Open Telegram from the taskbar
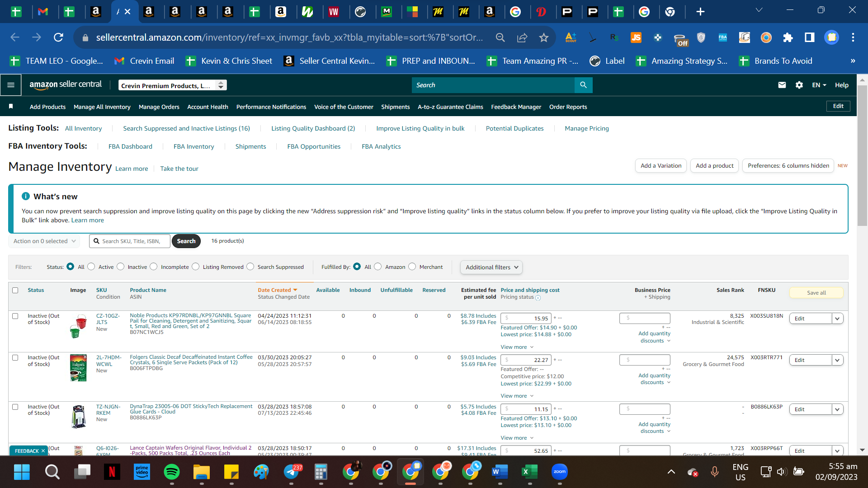The image size is (868, 488). tap(292, 472)
